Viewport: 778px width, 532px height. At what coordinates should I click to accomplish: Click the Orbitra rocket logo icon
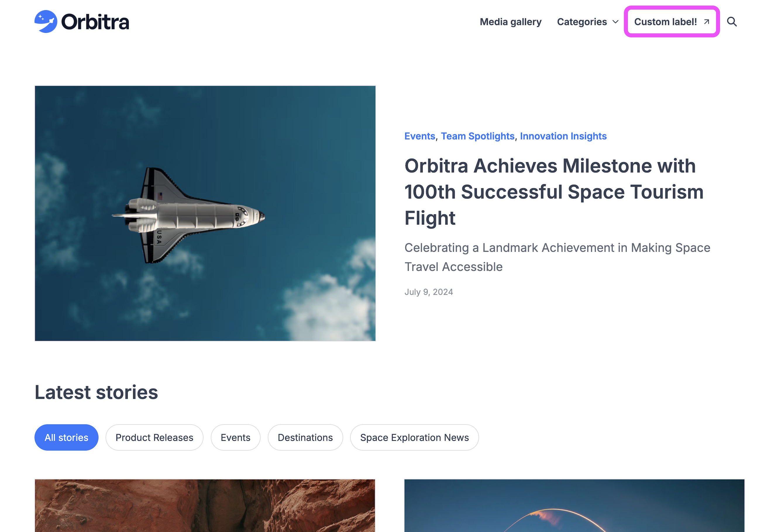point(46,22)
